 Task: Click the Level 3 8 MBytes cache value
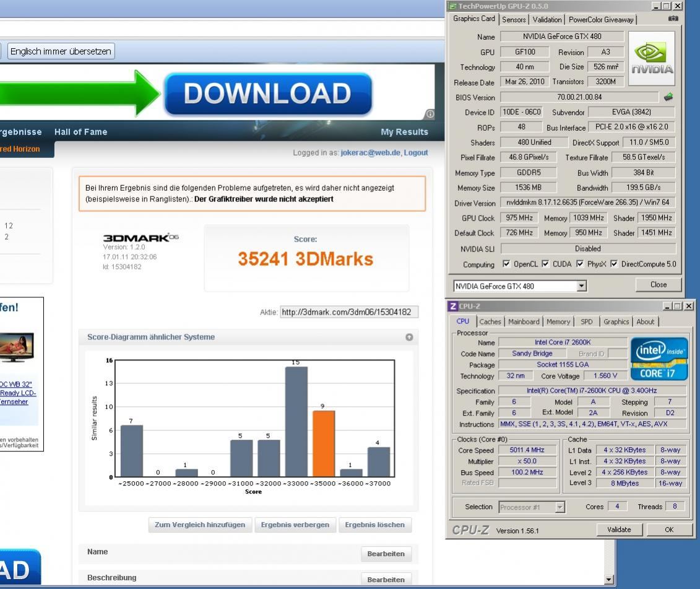click(624, 483)
